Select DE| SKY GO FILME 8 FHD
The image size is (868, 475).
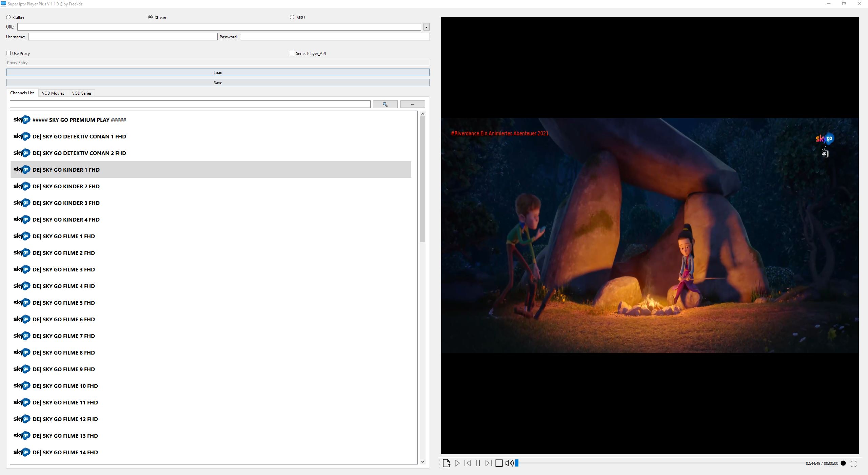211,353
